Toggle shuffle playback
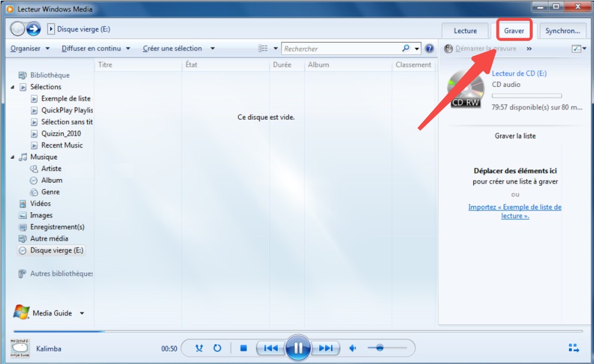The height and width of the screenshot is (364, 594). pos(199,348)
